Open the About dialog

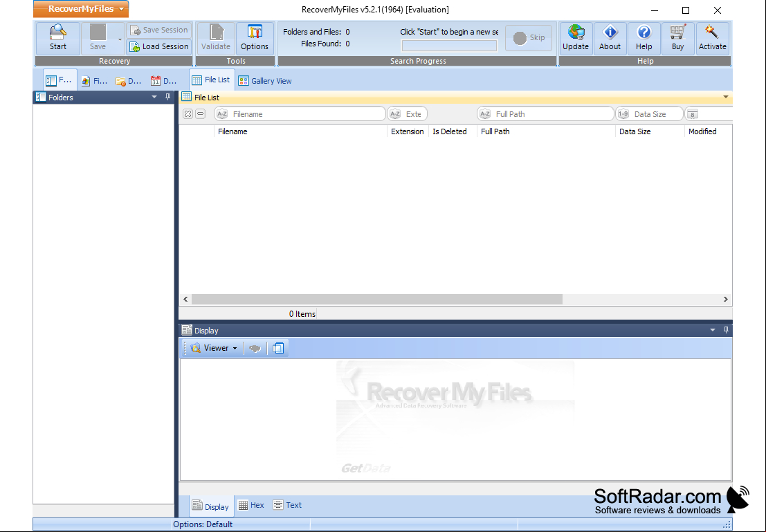pyautogui.click(x=610, y=38)
